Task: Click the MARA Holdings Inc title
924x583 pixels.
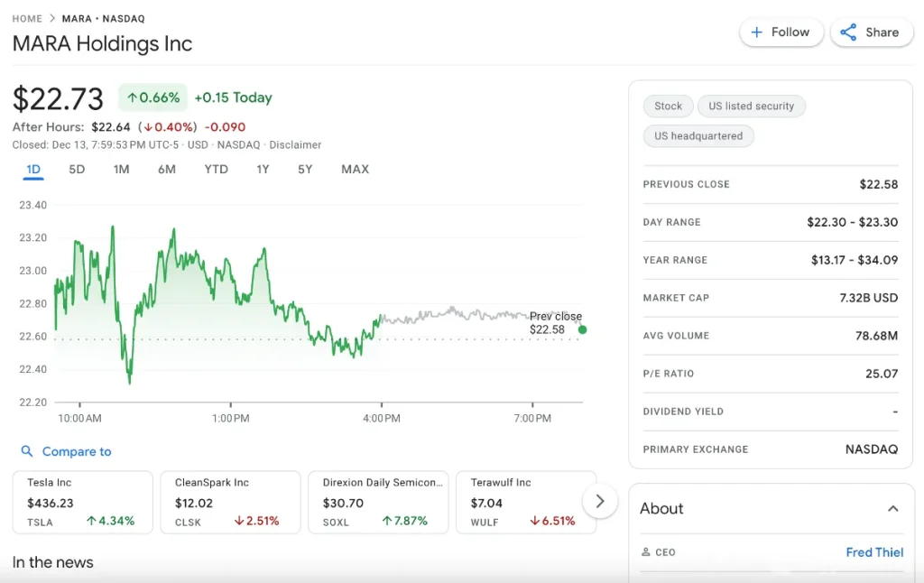Action: [x=103, y=44]
